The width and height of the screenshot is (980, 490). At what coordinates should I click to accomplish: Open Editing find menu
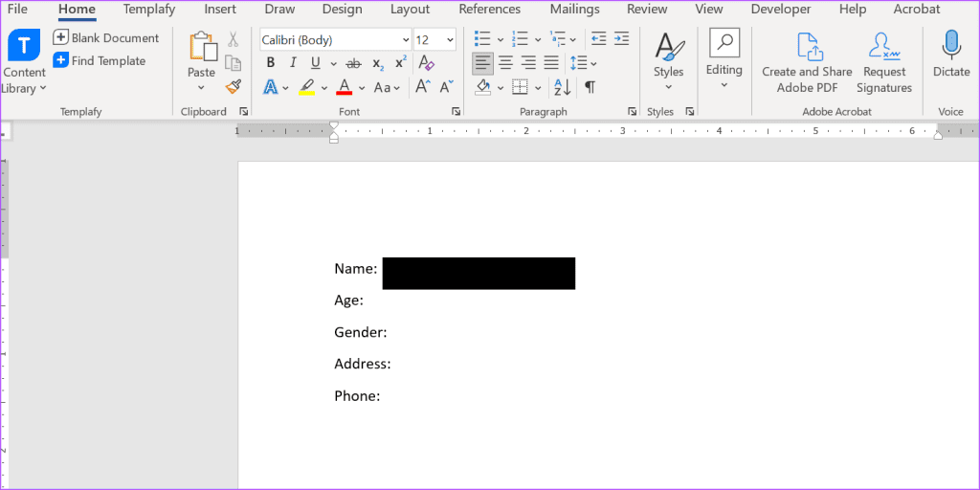(724, 59)
